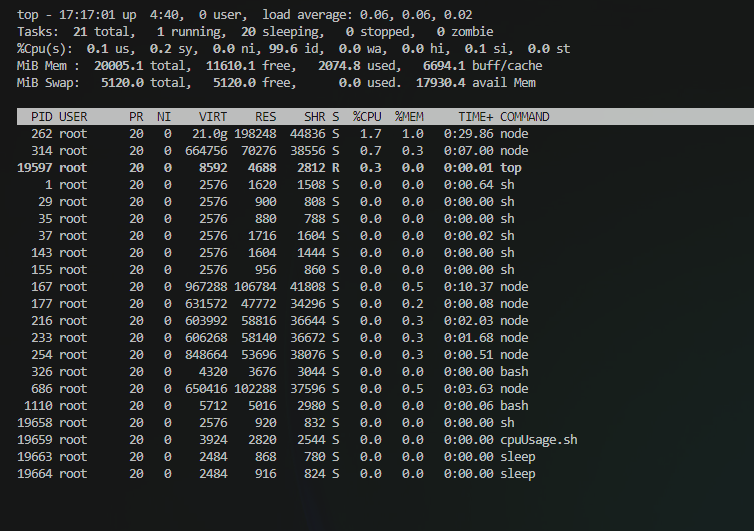Click the '17:17:01' clock time
The height and width of the screenshot is (531, 754).
click(x=87, y=15)
